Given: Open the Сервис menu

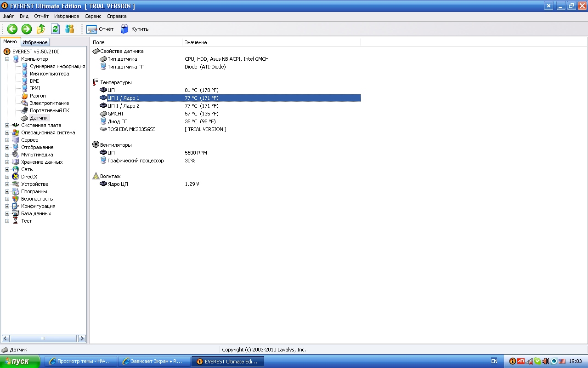Looking at the screenshot, I should coord(93,16).
